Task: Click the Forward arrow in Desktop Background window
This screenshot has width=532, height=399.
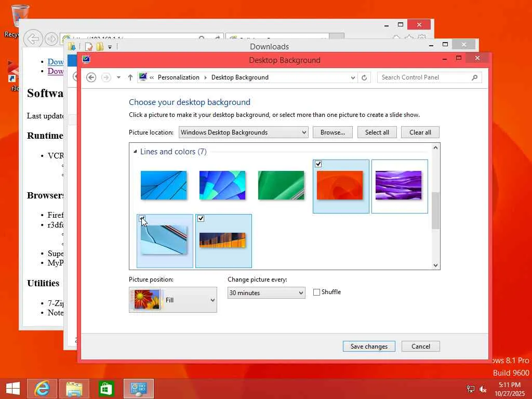Action: (106, 77)
